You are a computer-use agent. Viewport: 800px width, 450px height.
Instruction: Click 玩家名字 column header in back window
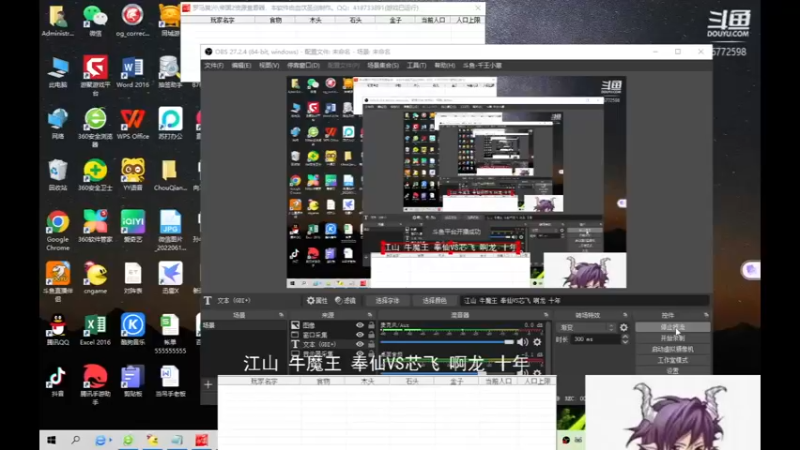[222, 20]
